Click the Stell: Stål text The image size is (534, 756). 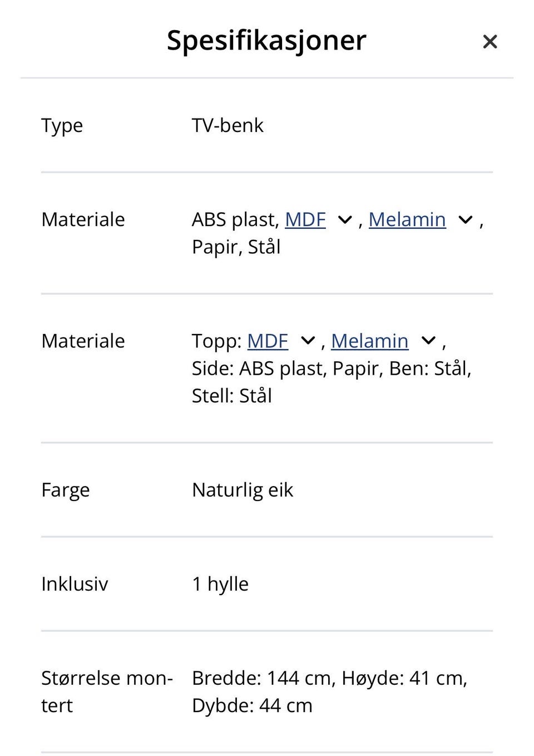(x=232, y=396)
